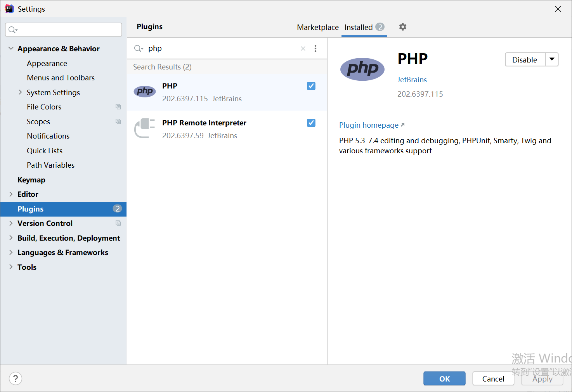Disable the PHP plugin checkbox
572x392 pixels.
(x=311, y=86)
